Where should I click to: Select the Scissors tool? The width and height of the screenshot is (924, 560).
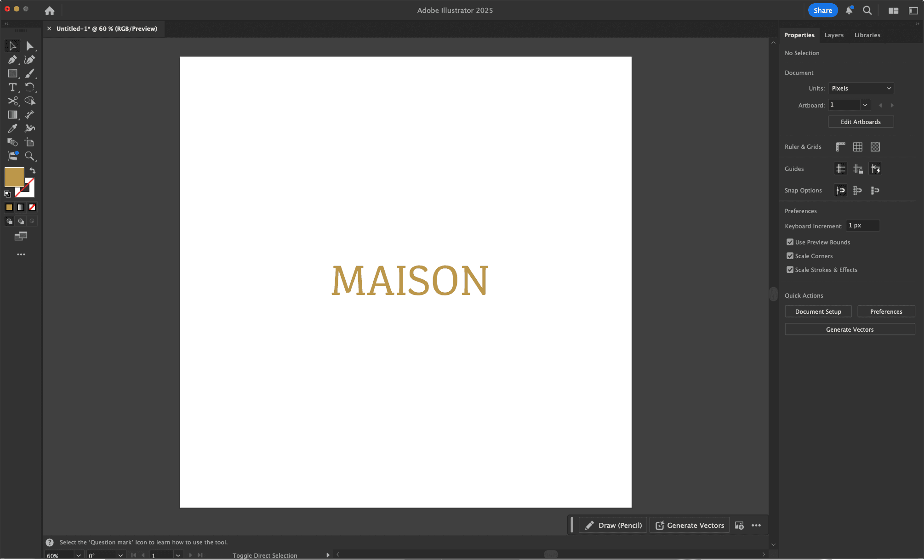pyautogui.click(x=12, y=101)
